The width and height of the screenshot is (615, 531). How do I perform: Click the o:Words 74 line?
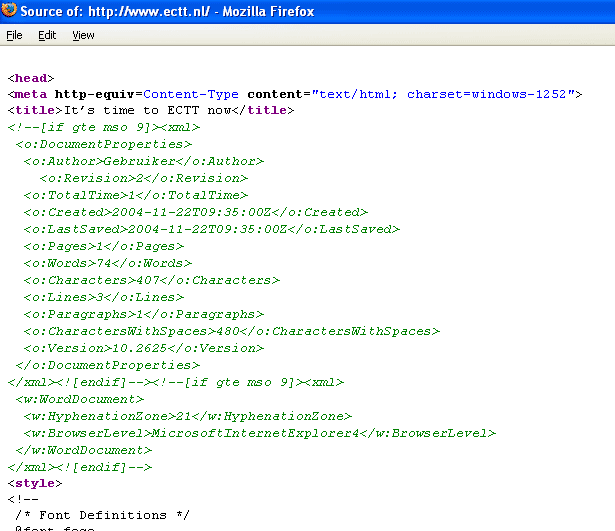tap(108, 263)
